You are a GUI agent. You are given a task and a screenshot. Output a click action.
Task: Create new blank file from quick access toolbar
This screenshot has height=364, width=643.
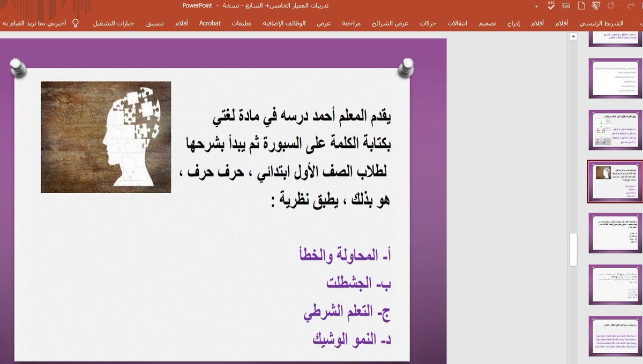pos(581,5)
